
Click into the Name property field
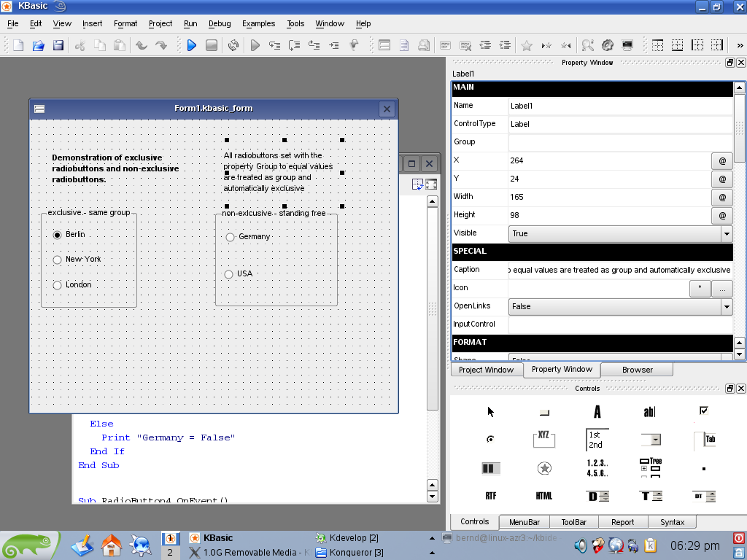click(620, 106)
